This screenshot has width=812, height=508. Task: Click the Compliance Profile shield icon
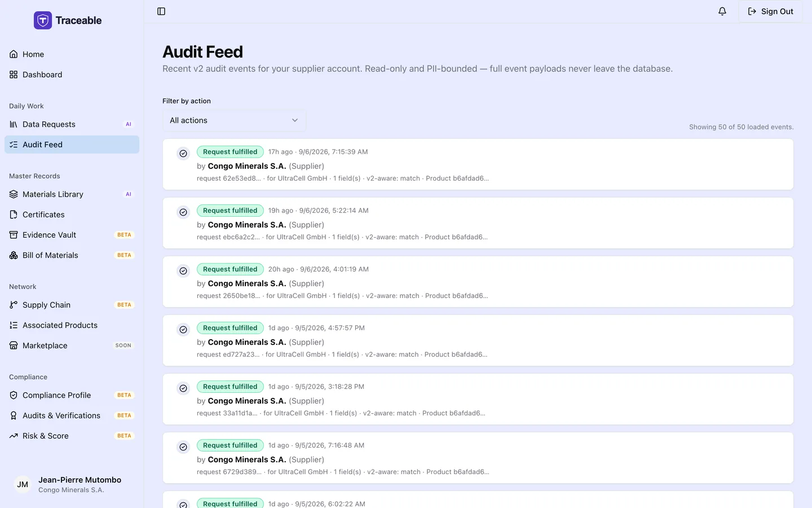pos(14,395)
